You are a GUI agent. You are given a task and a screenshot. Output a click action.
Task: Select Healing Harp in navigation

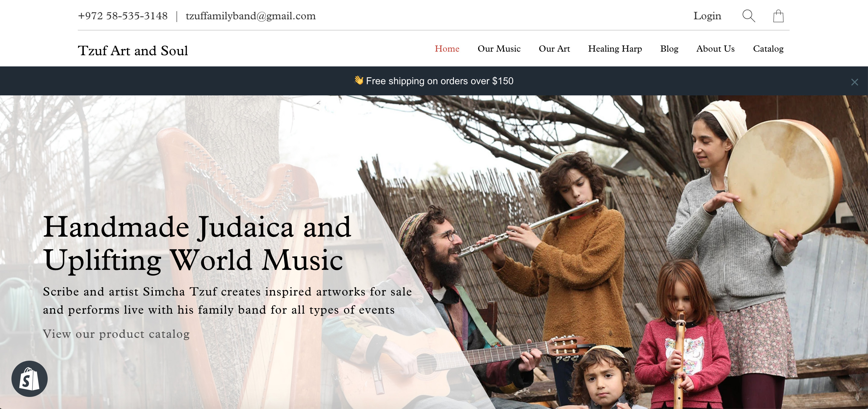point(615,49)
